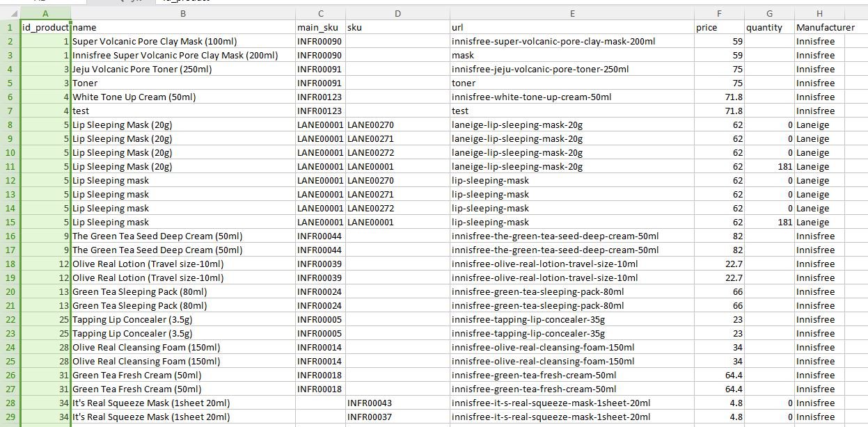Screen dimensions: 868x427
Task: Select 'Jeju Volcanic Pore Toner (250ml)' cell
Action: 183,69
